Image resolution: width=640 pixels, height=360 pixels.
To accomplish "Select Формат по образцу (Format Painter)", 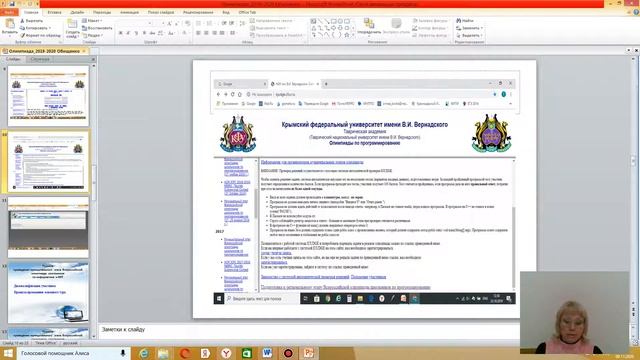I will [x=40, y=36].
